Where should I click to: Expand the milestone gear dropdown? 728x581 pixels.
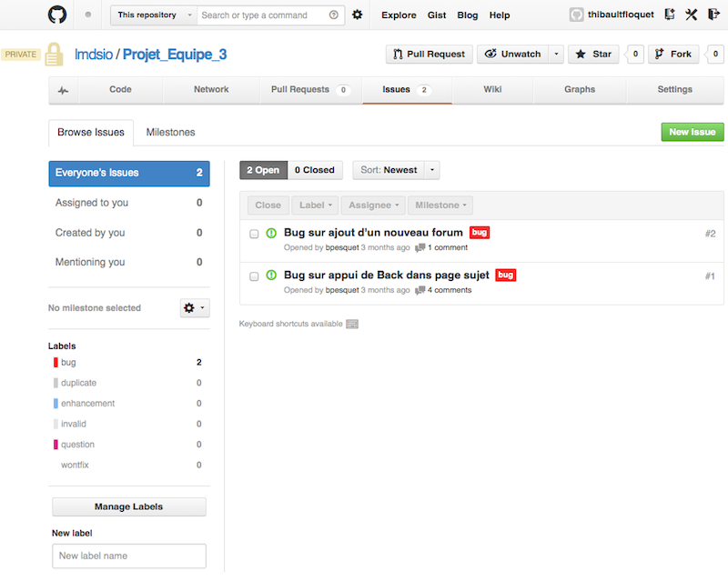tap(195, 308)
